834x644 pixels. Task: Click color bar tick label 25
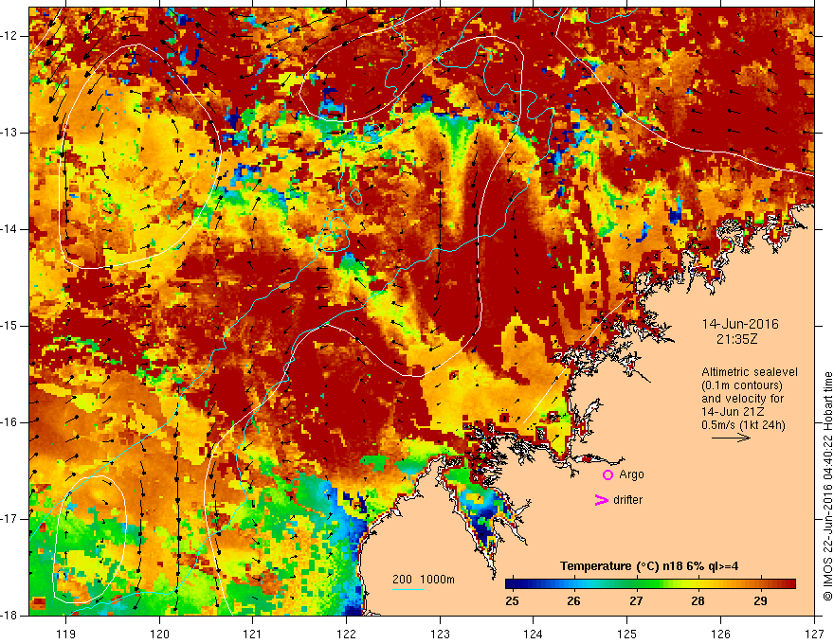(512, 601)
